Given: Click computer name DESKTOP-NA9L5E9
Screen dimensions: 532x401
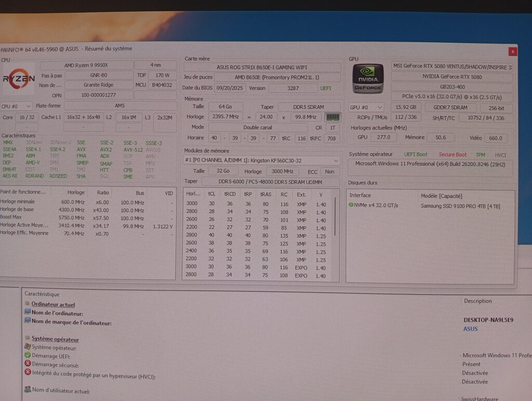Looking at the screenshot, I should [488, 320].
